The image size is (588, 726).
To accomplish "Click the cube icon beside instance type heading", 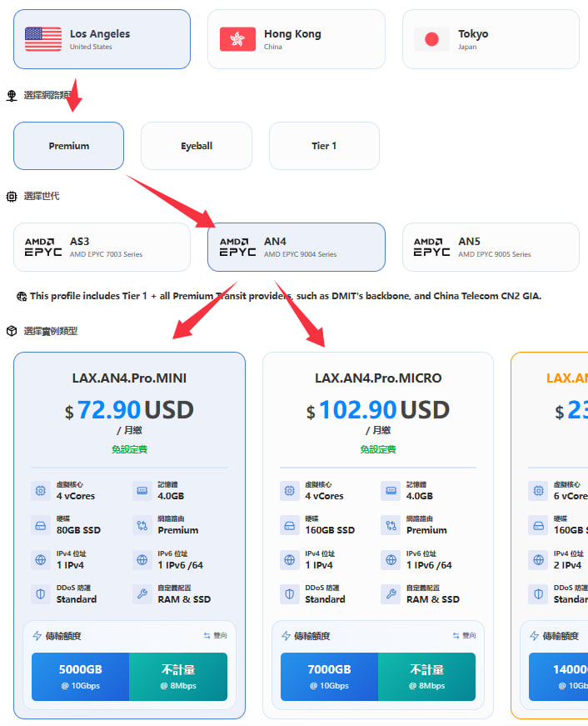I will 12,331.
